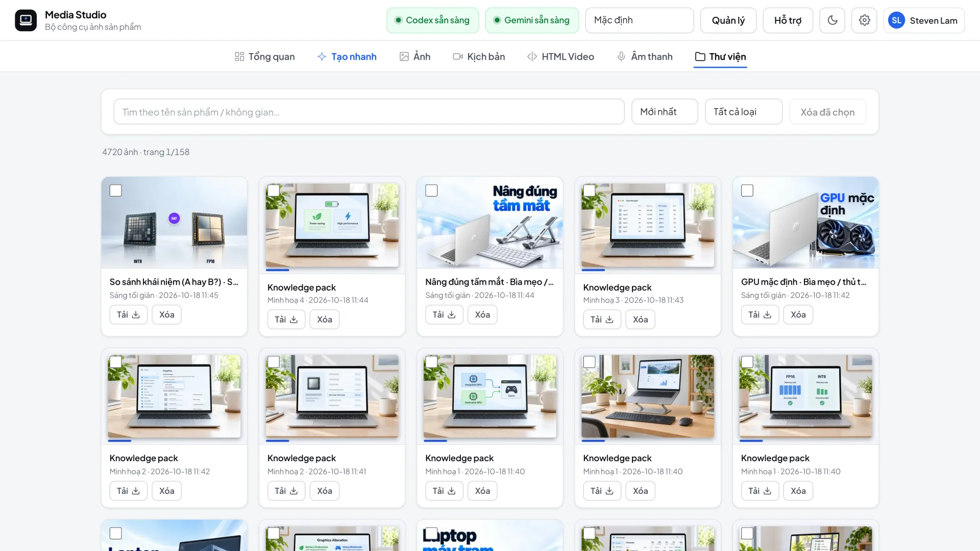980x551 pixels.
Task: Open the Tất cả loại filter dropdown
Action: [x=743, y=112]
